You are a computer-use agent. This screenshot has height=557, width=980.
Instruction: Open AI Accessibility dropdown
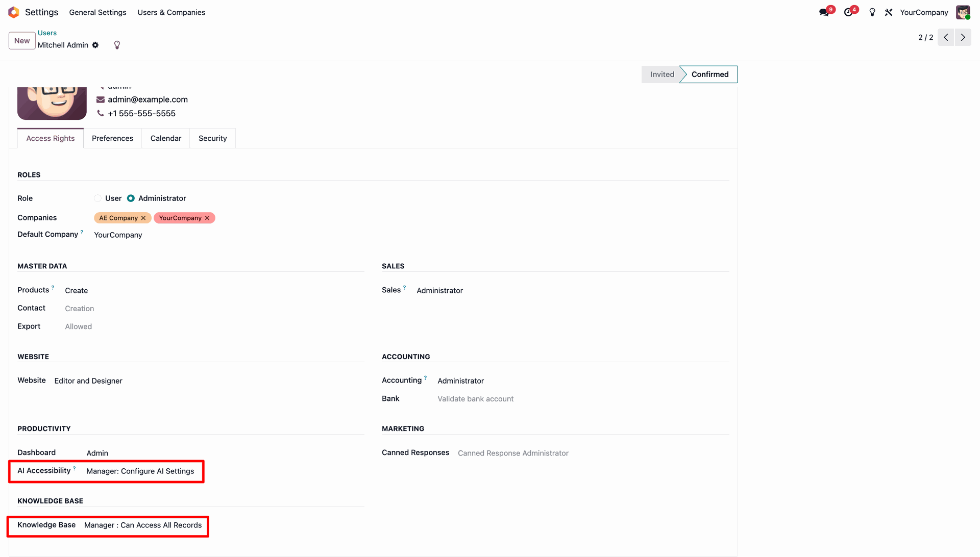pyautogui.click(x=140, y=471)
